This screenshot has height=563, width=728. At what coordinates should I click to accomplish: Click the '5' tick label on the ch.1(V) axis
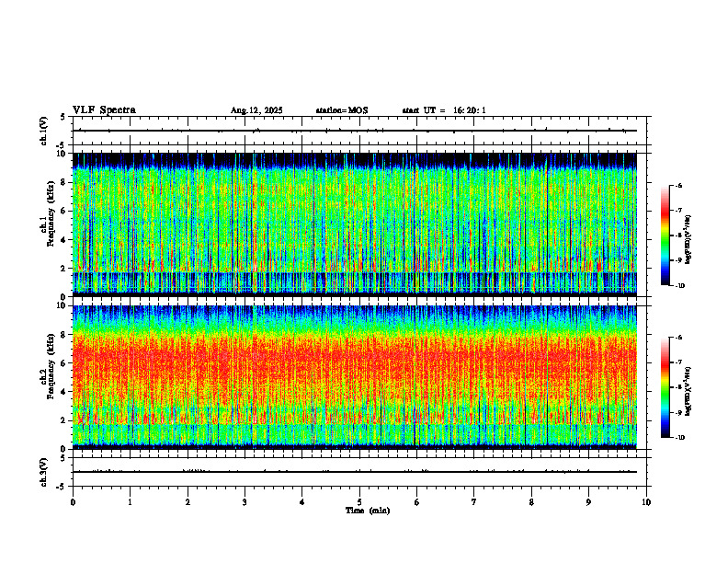tap(63, 118)
